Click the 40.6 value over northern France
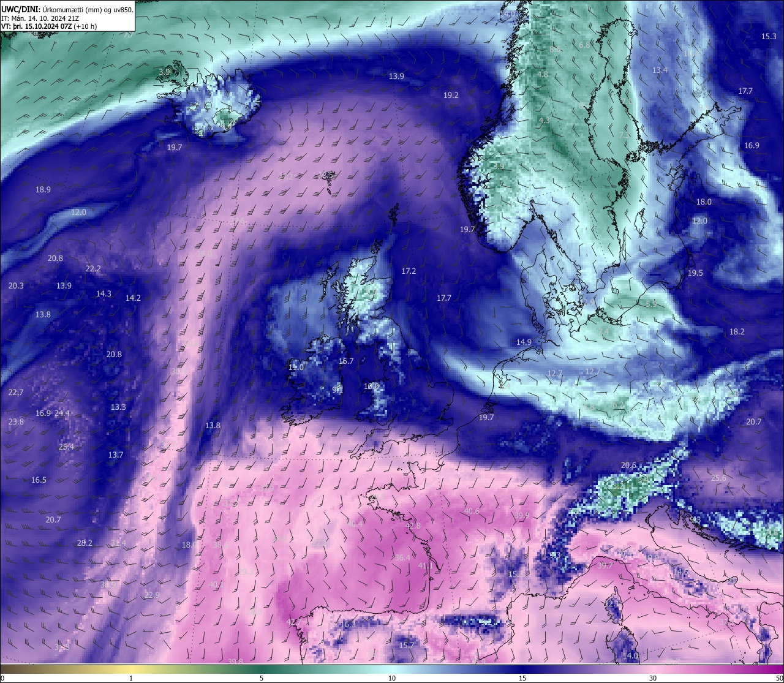784x683 pixels. coord(472,511)
